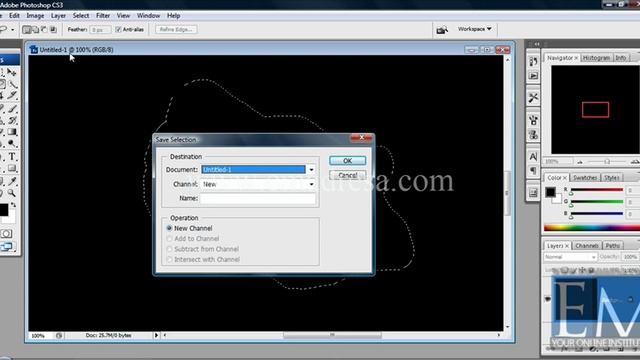Open the Tool Presets panel icon
Image resolution: width=640 pixels, height=360 pixels.
coord(533,98)
